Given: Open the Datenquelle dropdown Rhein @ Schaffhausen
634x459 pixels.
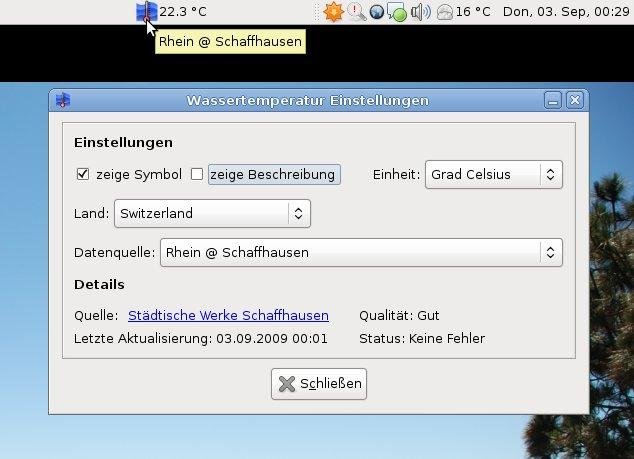Looking at the screenshot, I should tap(361, 252).
